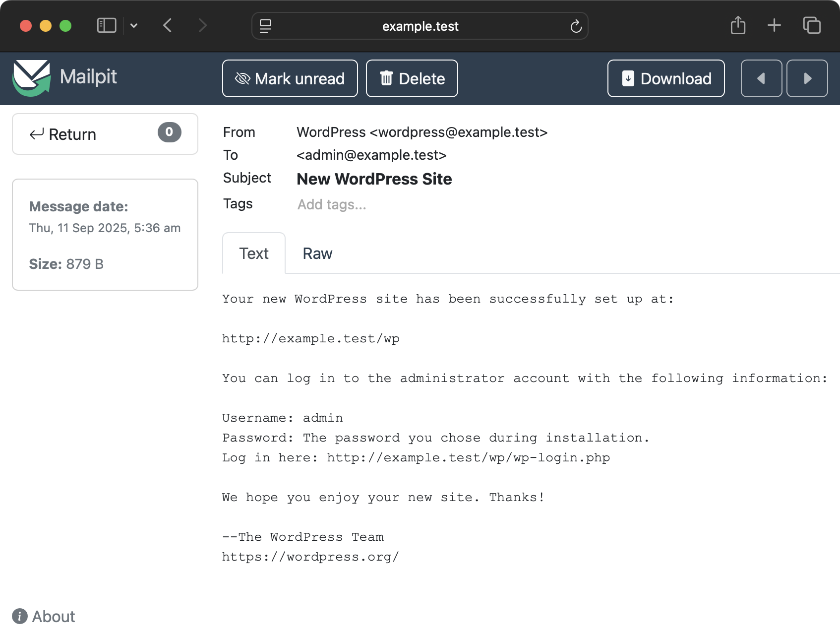Open the previous message with the left arrow
Image resolution: width=840 pixels, height=636 pixels.
click(x=761, y=78)
